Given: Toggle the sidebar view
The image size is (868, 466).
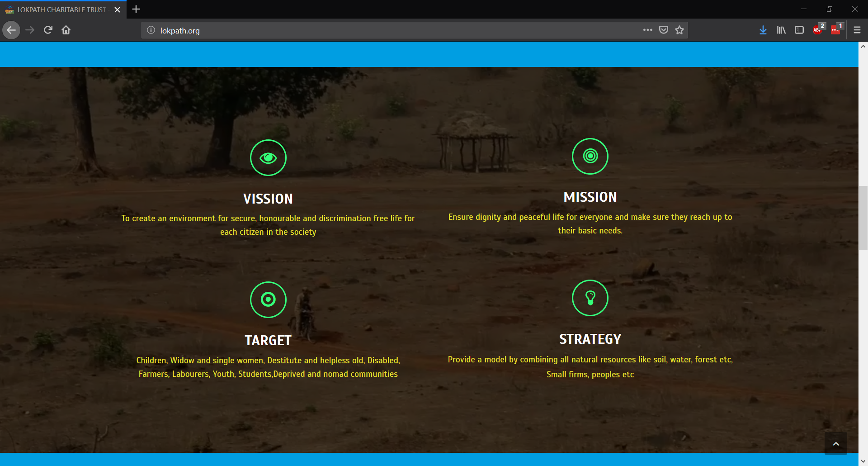Looking at the screenshot, I should [799, 30].
